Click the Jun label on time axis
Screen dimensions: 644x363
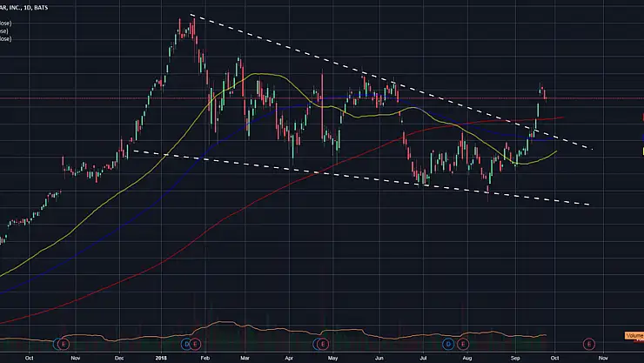coord(379,357)
